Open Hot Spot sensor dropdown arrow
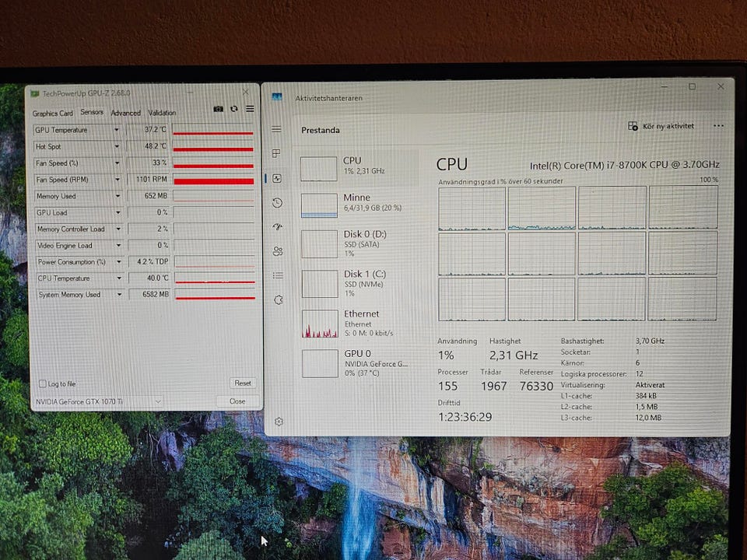The height and width of the screenshot is (560, 747). pos(117,146)
